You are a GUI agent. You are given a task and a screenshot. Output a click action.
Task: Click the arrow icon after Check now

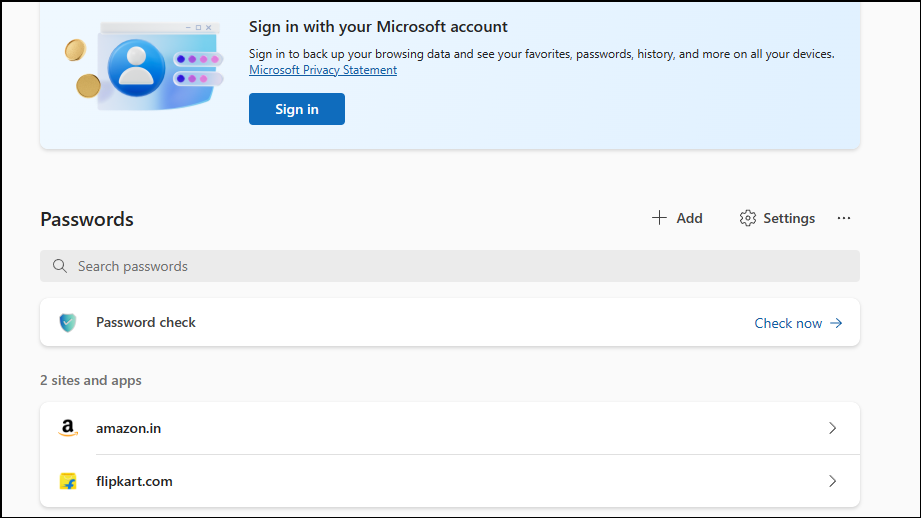coord(836,323)
